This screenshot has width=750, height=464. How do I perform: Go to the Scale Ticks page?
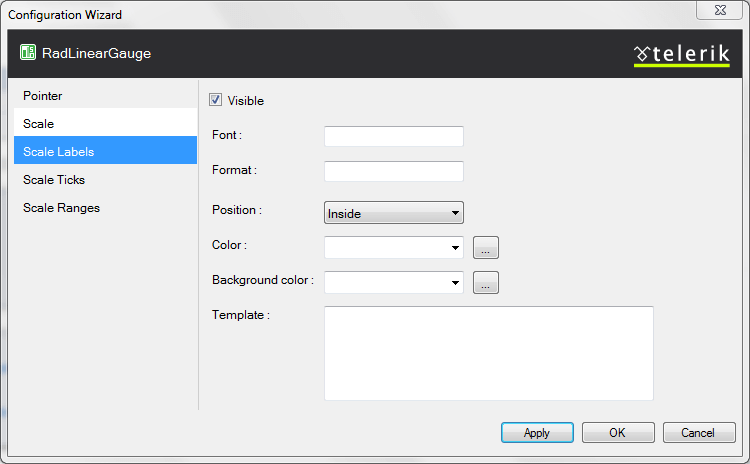coord(105,179)
